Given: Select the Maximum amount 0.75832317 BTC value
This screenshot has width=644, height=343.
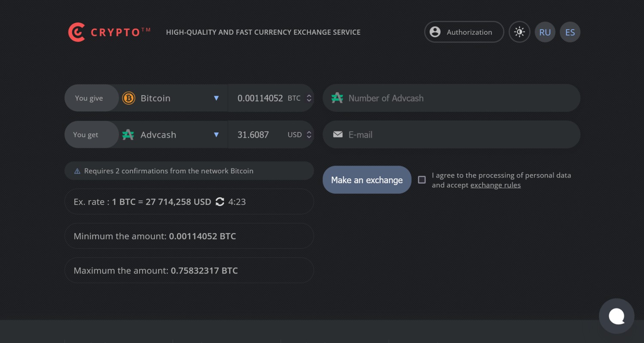Looking at the screenshot, I should (204, 271).
